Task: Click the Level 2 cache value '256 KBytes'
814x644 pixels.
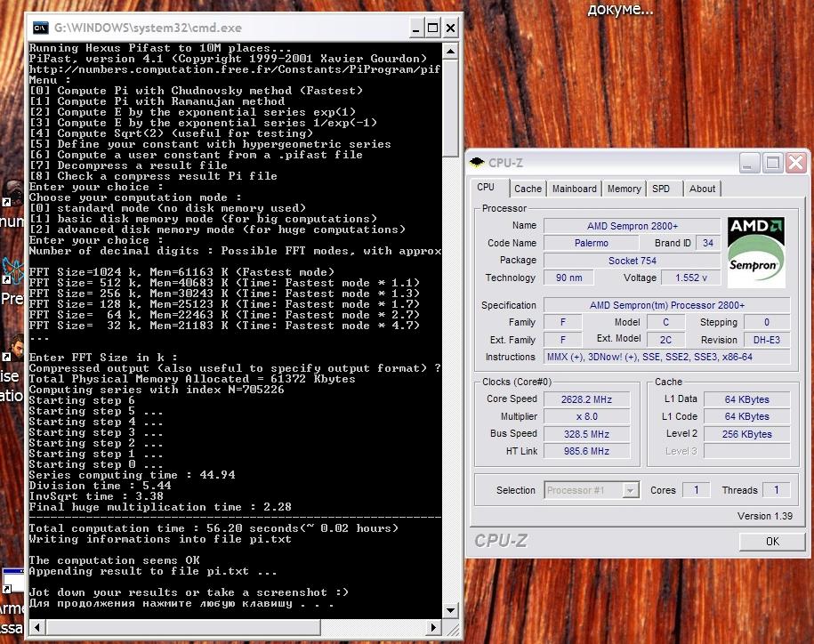Action: click(746, 434)
